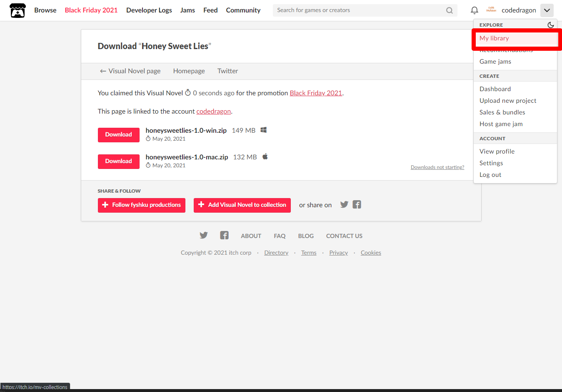Toggle dark mode moon icon

pos(551,25)
